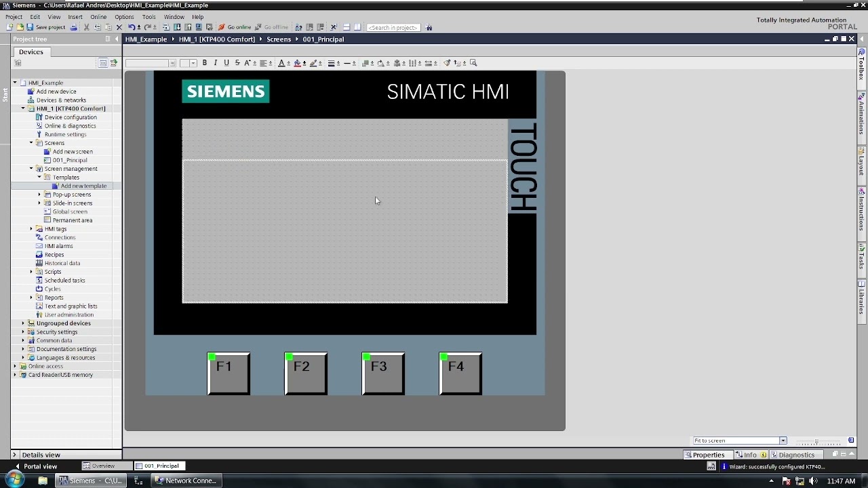The width and height of the screenshot is (868, 488).
Task: Click the line color pencil swatch
Action: coord(313,63)
